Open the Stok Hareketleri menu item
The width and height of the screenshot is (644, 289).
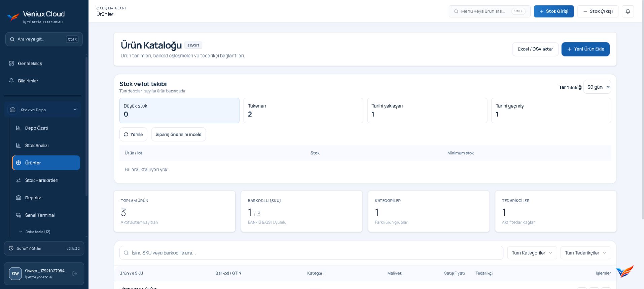(46, 180)
